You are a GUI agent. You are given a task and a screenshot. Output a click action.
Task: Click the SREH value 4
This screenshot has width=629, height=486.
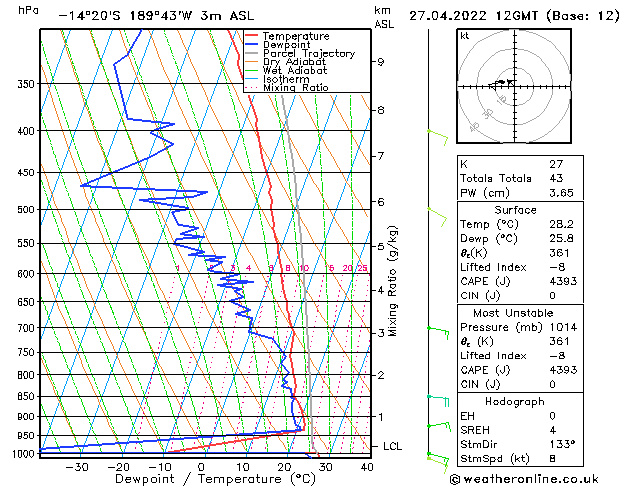(553, 430)
